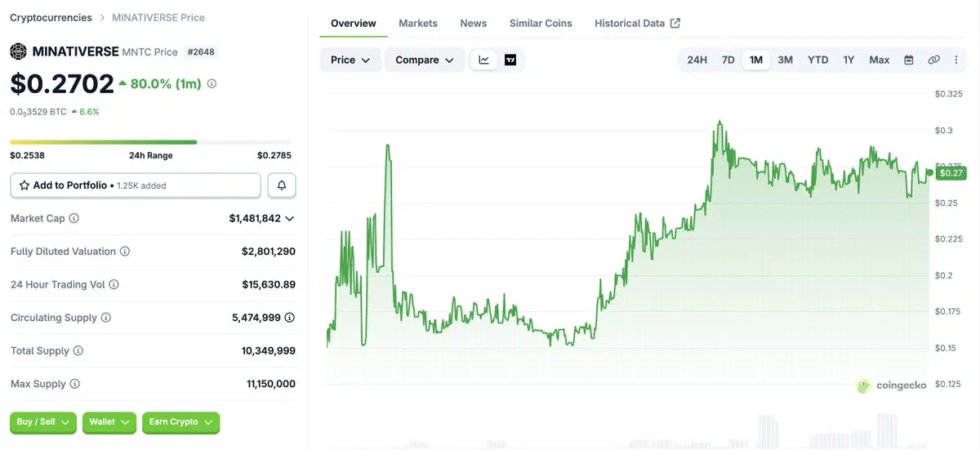
Task: Click the $0.2538 range low value
Action: [27, 155]
